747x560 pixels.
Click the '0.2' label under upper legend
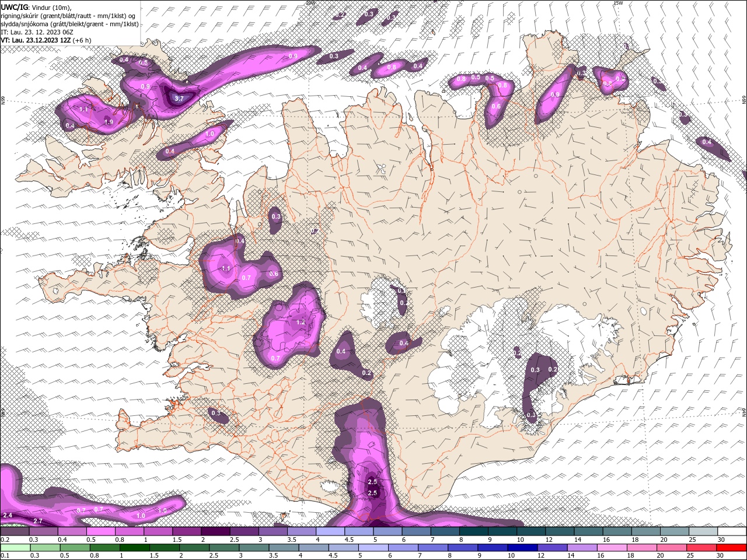point(5,540)
